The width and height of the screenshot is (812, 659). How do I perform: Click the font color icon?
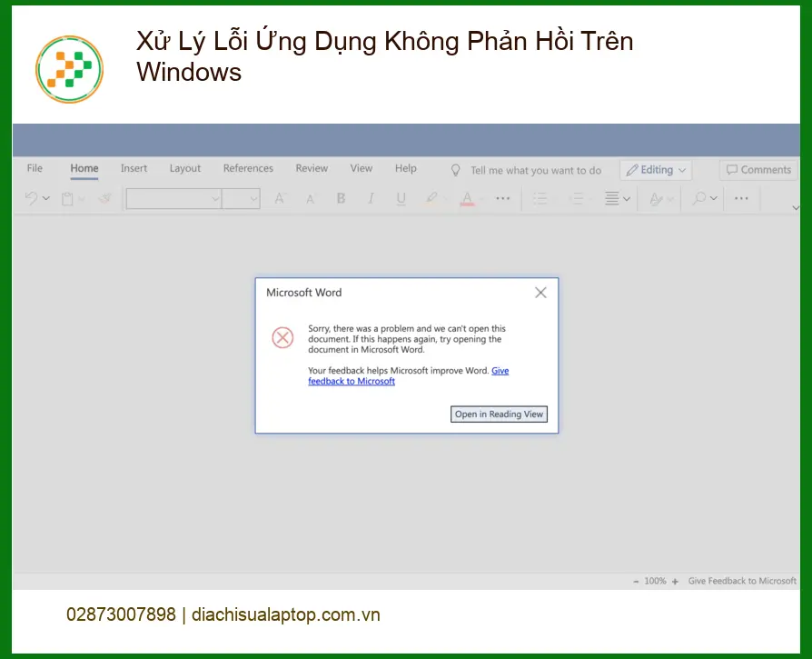(x=467, y=198)
